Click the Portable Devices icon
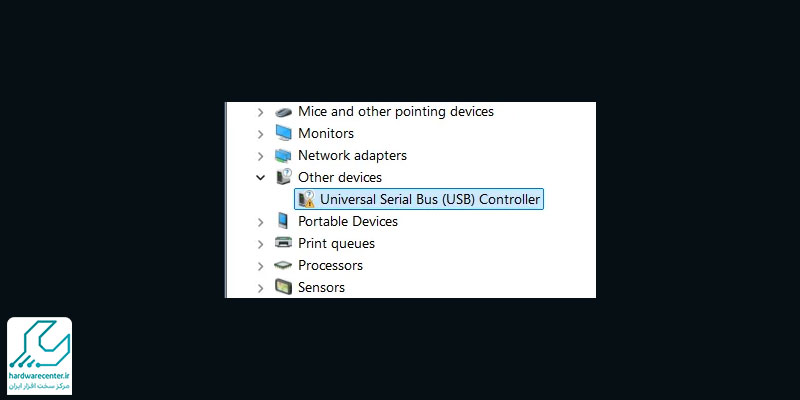Viewport: 800px width, 400px height. coord(283,221)
